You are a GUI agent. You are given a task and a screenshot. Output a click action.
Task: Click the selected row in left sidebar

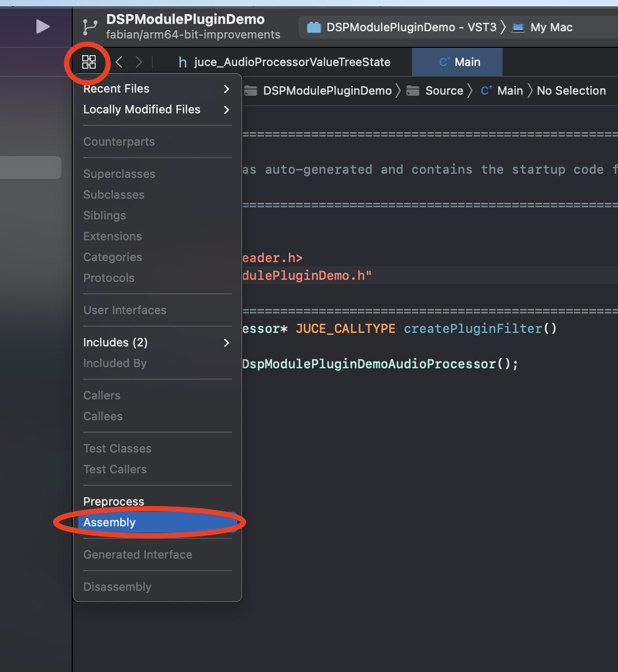click(x=30, y=167)
